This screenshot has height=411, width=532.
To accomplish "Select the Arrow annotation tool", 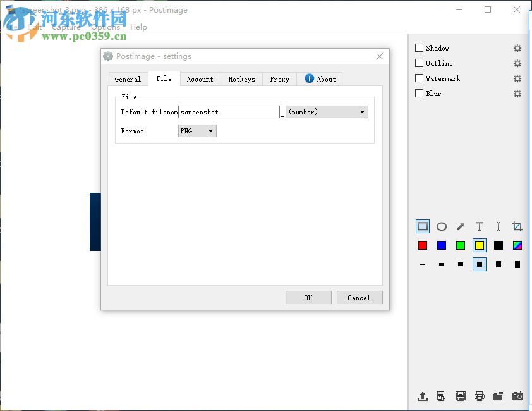I will 460,226.
